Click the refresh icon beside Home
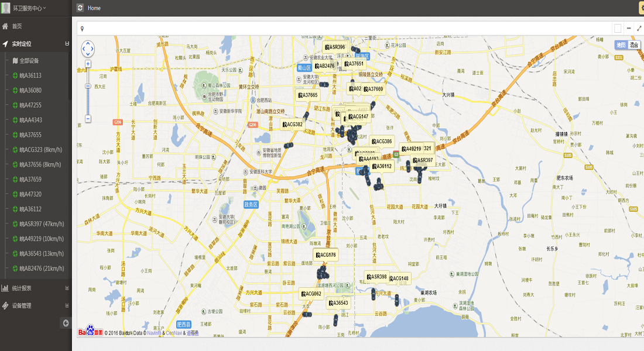Viewport: 644px width, 351px height. 80,8
